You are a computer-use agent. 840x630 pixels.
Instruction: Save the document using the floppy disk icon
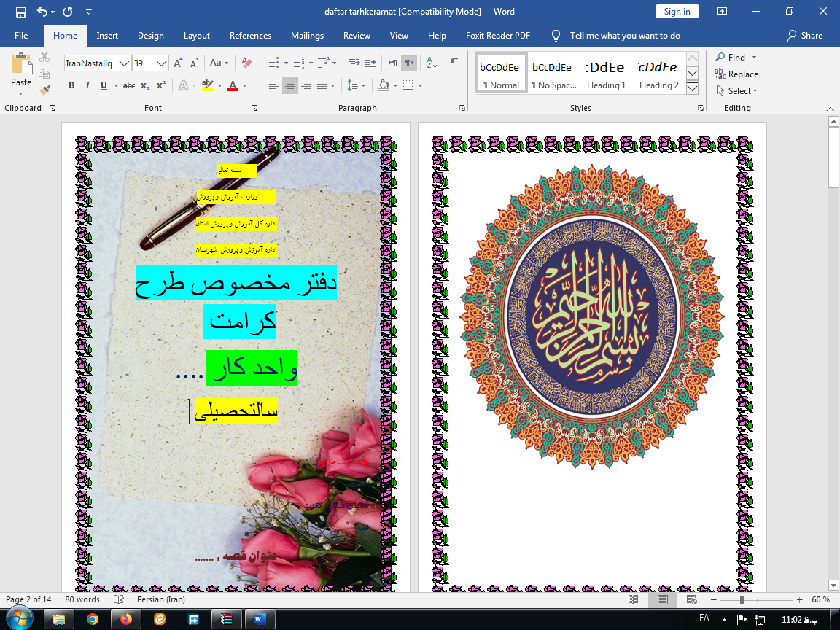point(21,12)
